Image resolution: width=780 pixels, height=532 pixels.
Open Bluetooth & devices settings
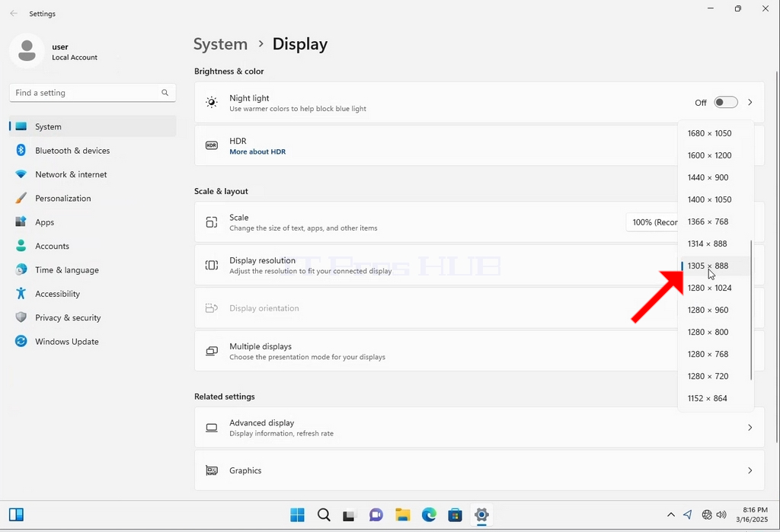tap(92, 151)
